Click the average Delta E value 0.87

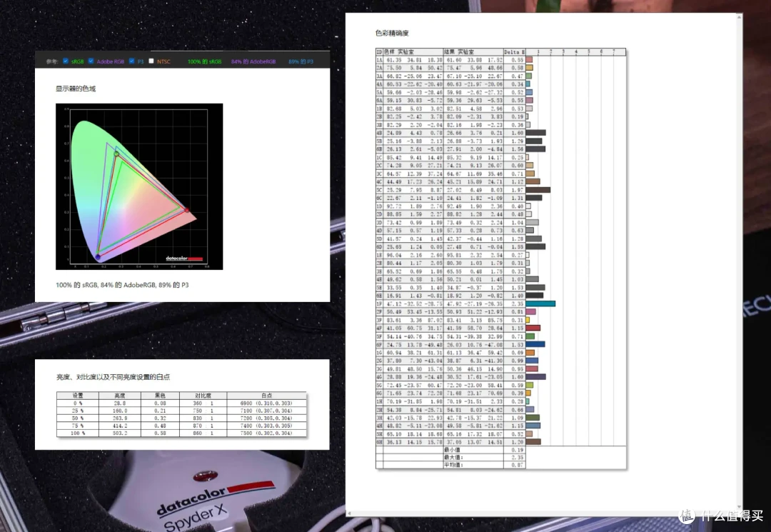pos(517,465)
